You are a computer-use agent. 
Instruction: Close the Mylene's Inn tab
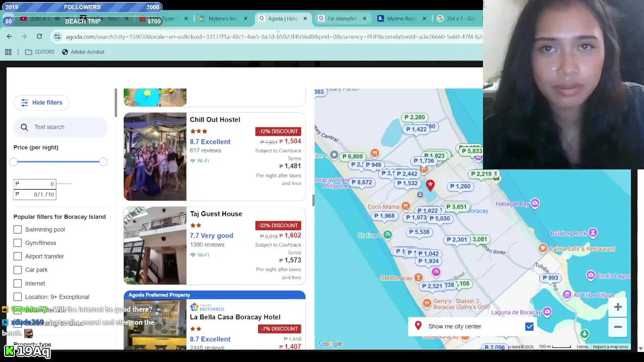[x=246, y=19]
